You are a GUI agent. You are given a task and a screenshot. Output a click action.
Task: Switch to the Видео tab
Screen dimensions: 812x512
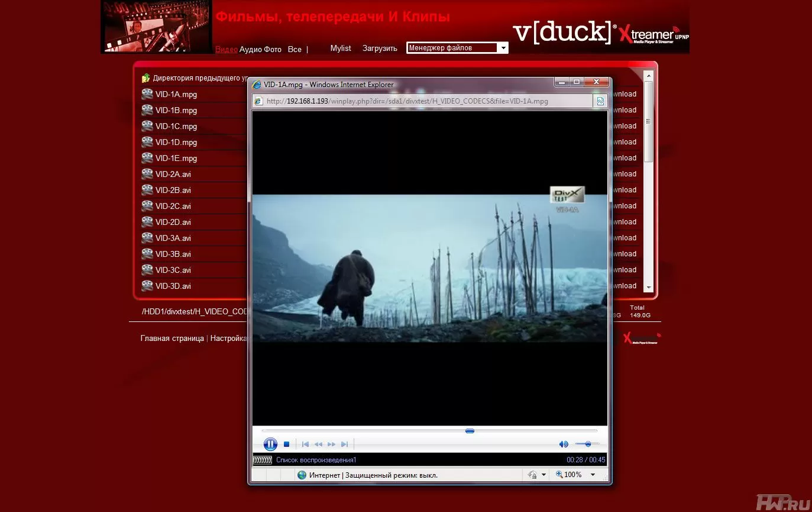coord(227,49)
